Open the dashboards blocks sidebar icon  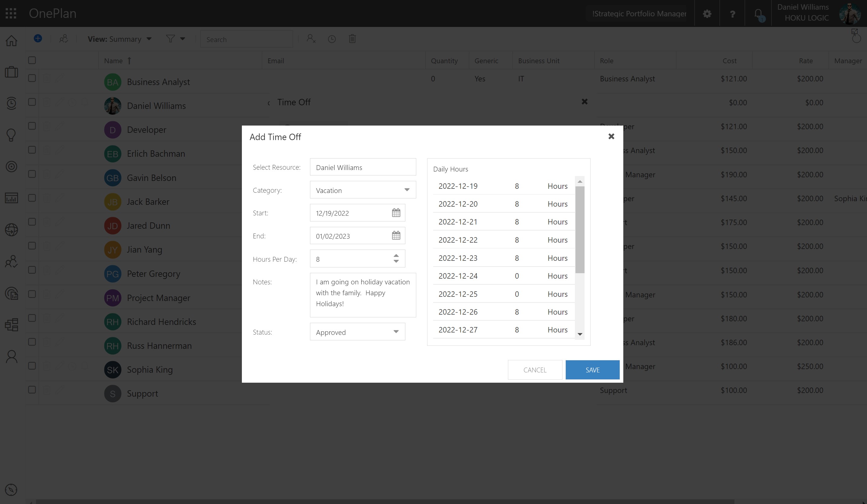(x=12, y=325)
